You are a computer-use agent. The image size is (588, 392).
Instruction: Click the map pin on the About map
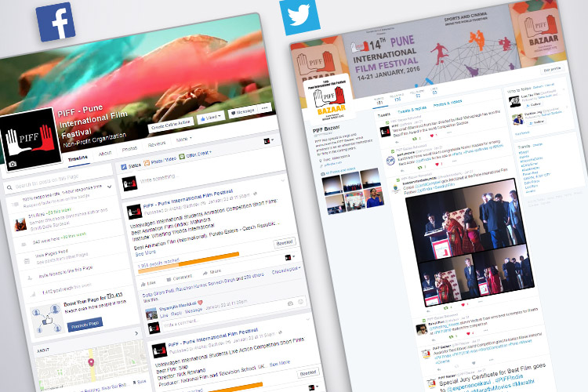(91, 363)
